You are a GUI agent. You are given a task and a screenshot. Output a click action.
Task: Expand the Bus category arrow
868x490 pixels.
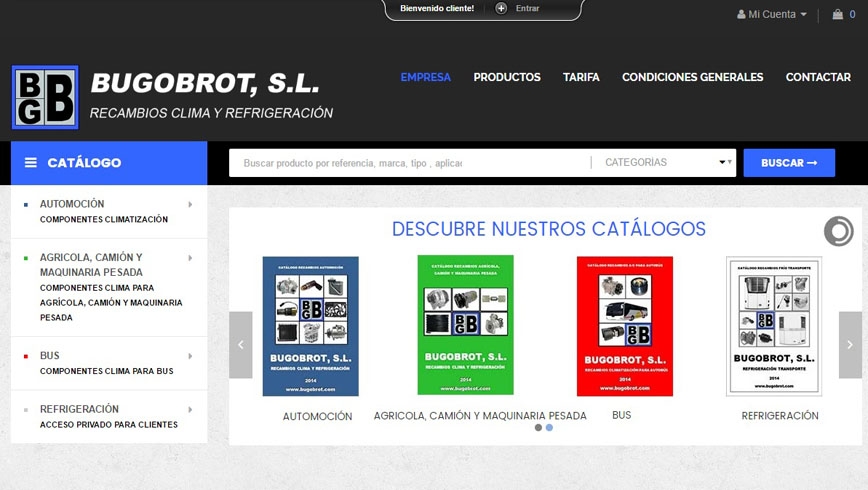click(190, 356)
